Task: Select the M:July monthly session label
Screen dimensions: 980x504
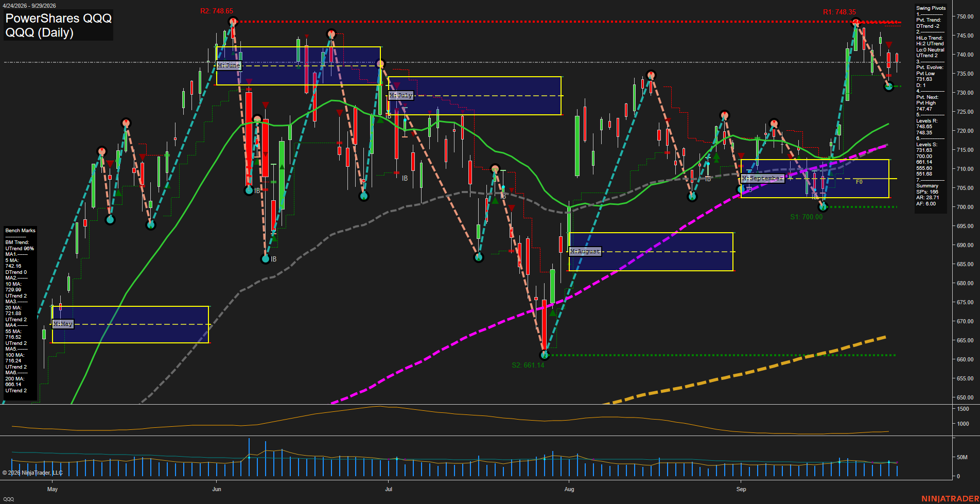Action: click(x=400, y=95)
